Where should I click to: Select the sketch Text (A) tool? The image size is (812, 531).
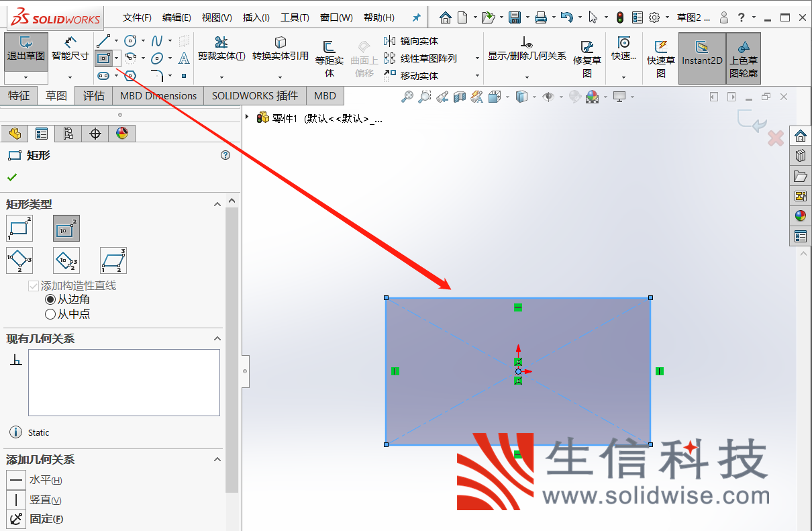(184, 58)
